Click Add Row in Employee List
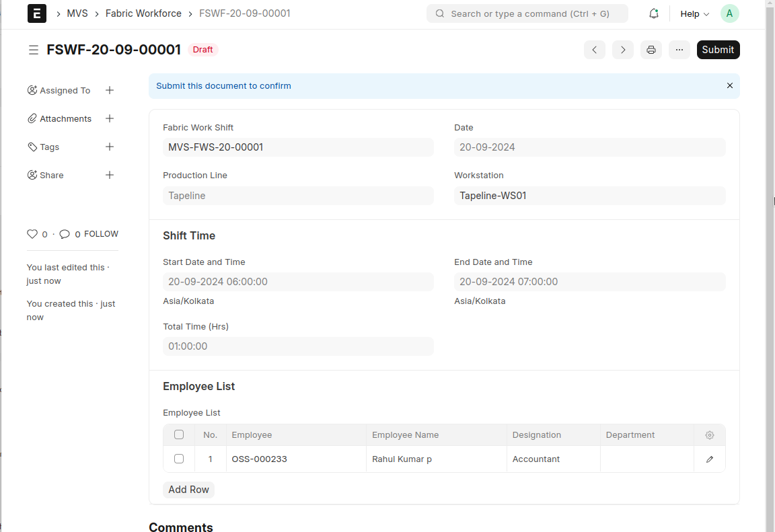 (188, 490)
